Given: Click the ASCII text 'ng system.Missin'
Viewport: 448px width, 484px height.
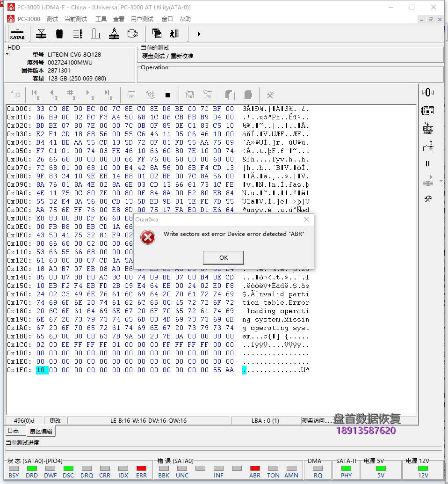Looking at the screenshot, I should pyautogui.click(x=275, y=320).
